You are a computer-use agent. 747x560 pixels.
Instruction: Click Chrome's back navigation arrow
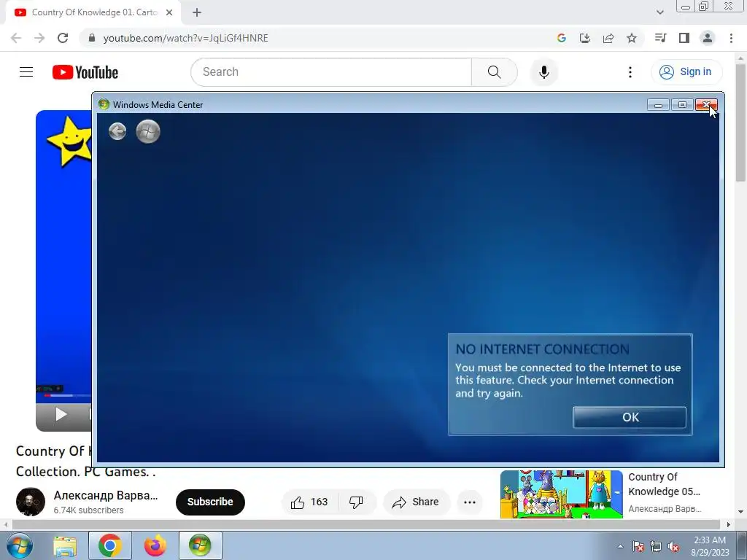pos(16,38)
